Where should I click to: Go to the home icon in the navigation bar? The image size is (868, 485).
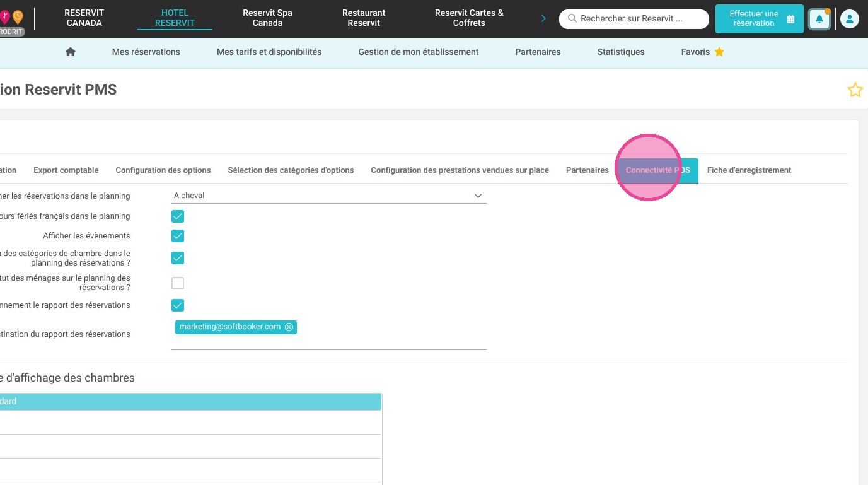(x=71, y=52)
